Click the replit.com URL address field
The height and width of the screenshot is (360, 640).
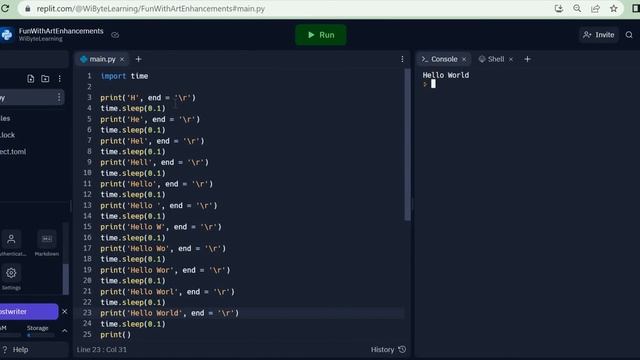pos(151,9)
